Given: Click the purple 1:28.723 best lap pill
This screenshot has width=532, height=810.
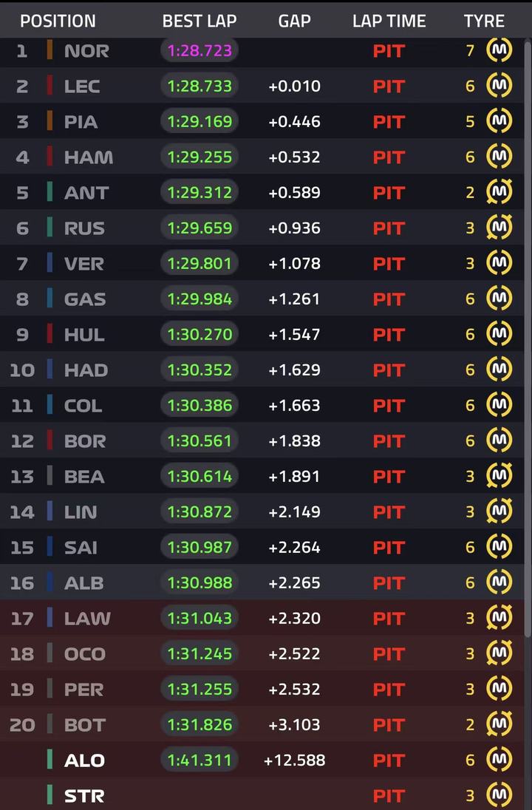Looking at the screenshot, I should click(x=199, y=50).
